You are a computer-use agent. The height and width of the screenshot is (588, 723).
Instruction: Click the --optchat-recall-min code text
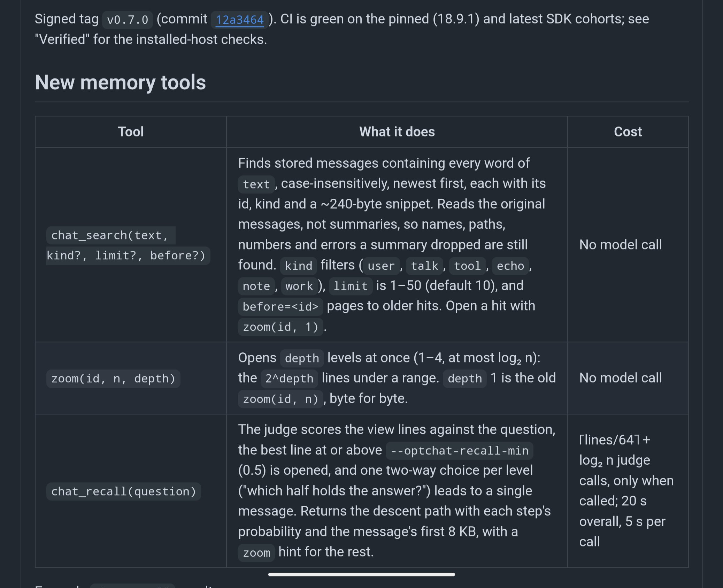click(x=459, y=451)
